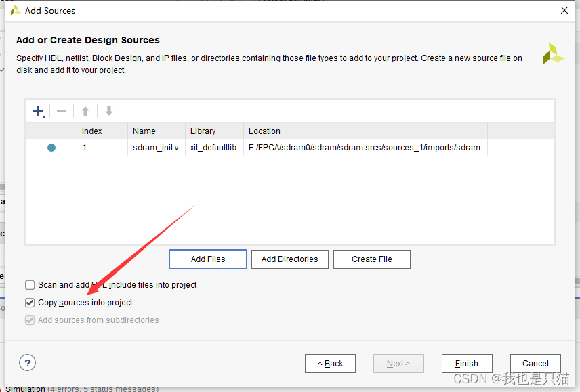Viewport: 580px width, 392px height.
Task: Close the Add Sources dialog
Action: click(x=564, y=10)
